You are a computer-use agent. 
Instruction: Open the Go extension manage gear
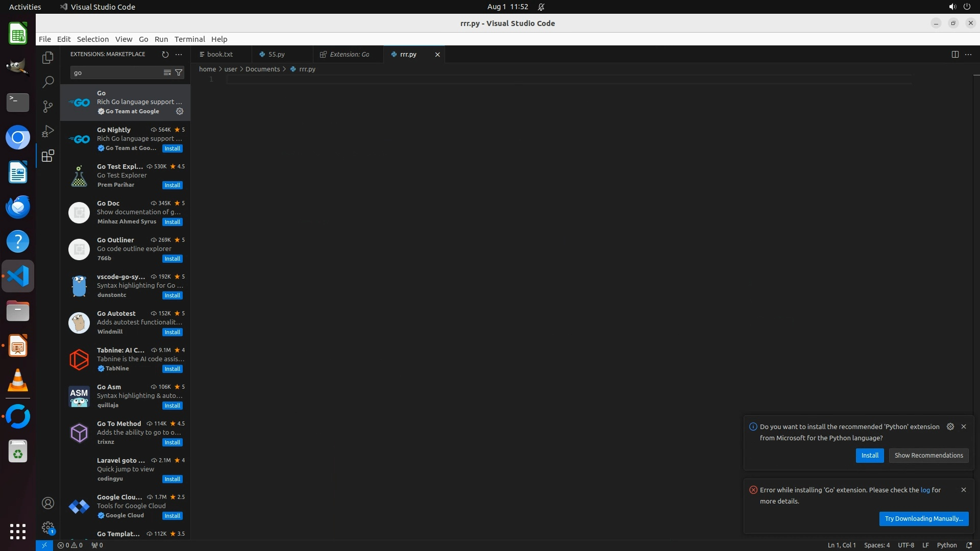pos(180,111)
